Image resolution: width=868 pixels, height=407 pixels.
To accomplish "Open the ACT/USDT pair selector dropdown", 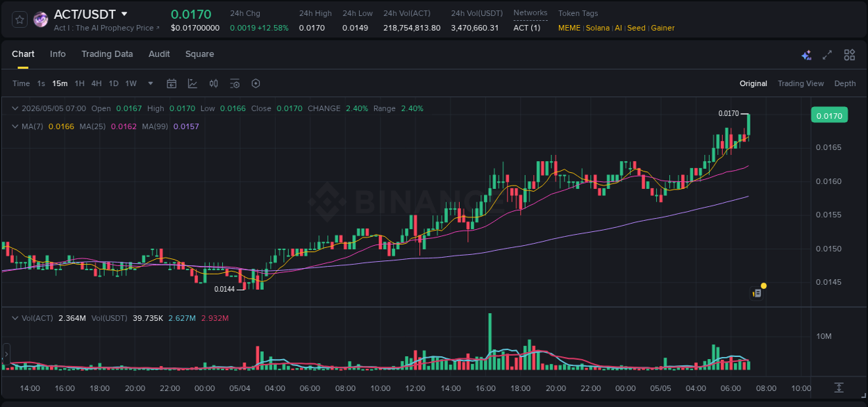I will [124, 14].
